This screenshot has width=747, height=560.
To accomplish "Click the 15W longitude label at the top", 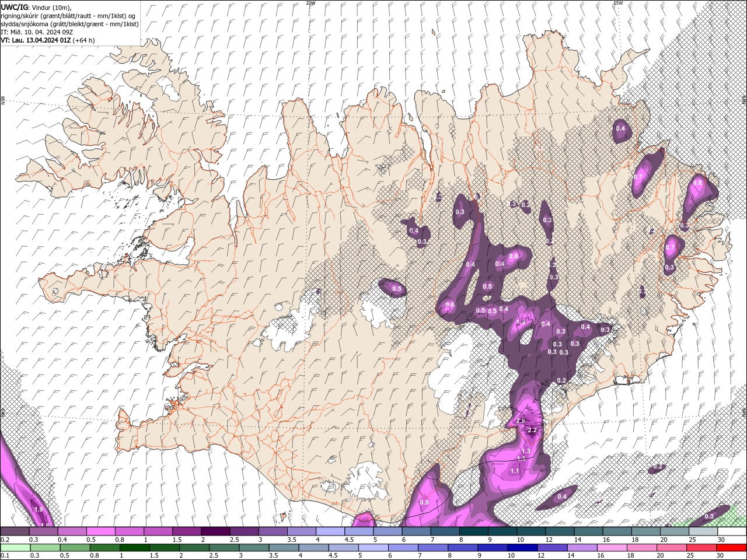I will click(x=618, y=3).
